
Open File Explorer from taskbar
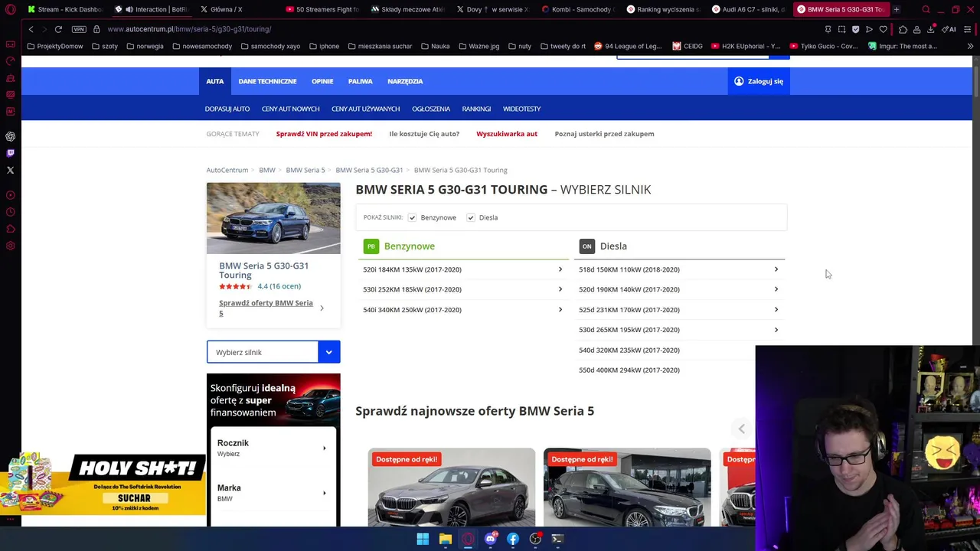click(445, 539)
